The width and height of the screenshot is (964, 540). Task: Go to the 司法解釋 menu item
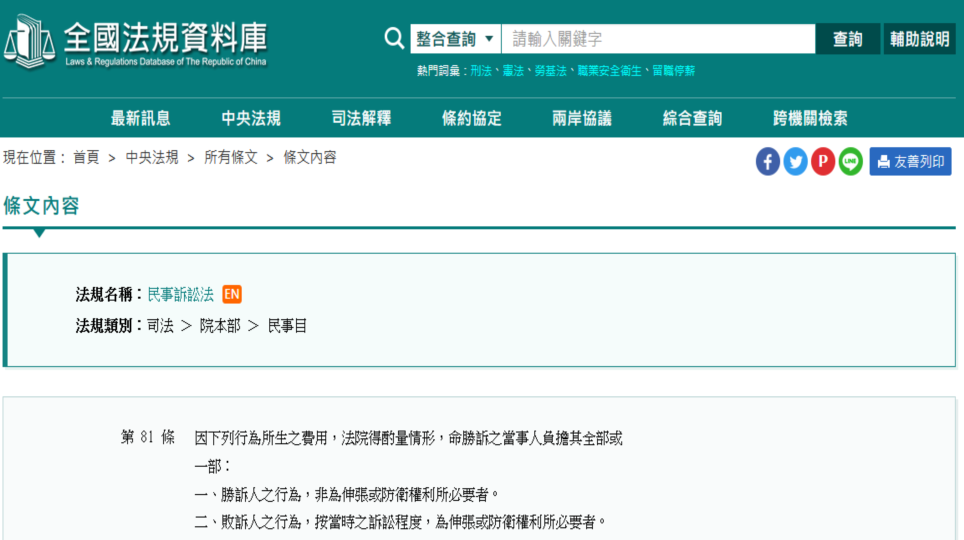click(x=361, y=118)
